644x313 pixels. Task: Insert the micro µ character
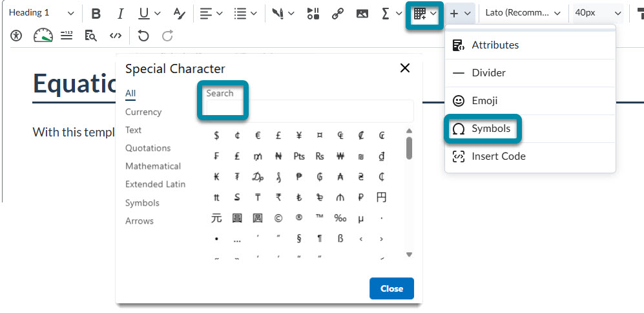[360, 219]
